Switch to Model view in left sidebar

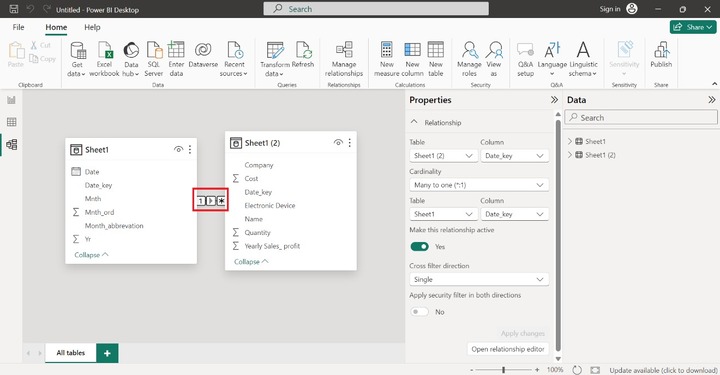[x=11, y=145]
